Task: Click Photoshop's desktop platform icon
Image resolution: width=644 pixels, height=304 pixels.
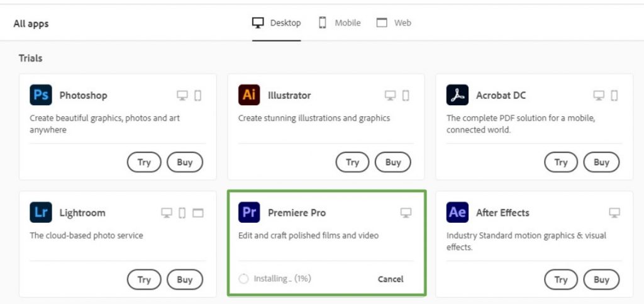Action: point(182,96)
